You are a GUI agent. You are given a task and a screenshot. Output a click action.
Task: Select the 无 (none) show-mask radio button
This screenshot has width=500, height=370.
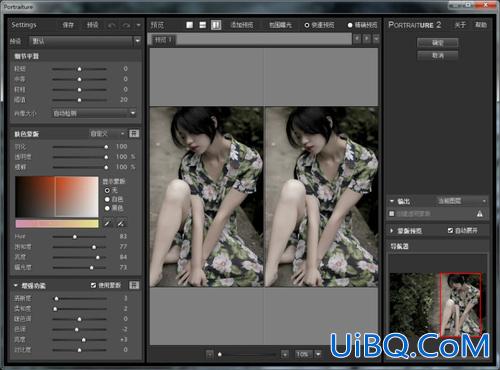[107, 191]
